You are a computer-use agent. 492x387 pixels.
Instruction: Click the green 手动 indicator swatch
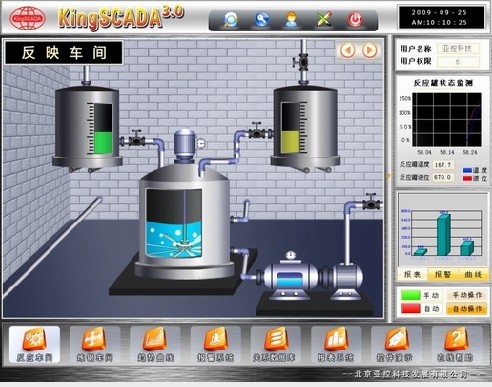coord(410,295)
